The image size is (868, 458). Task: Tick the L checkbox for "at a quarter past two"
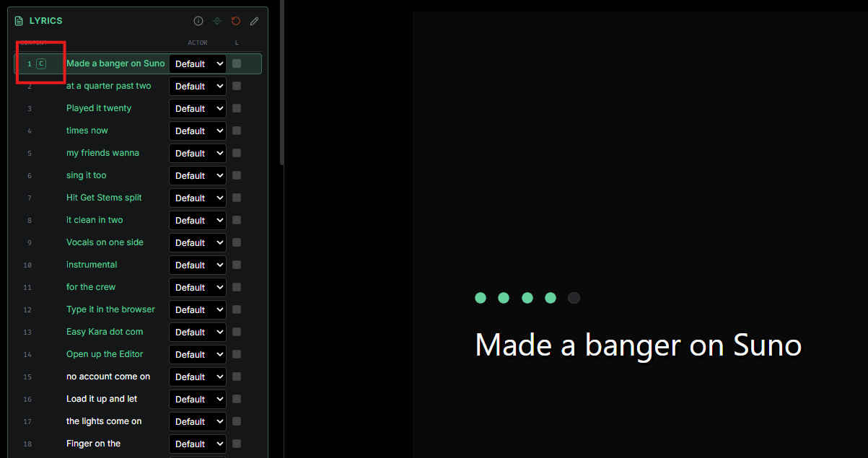[x=237, y=86]
